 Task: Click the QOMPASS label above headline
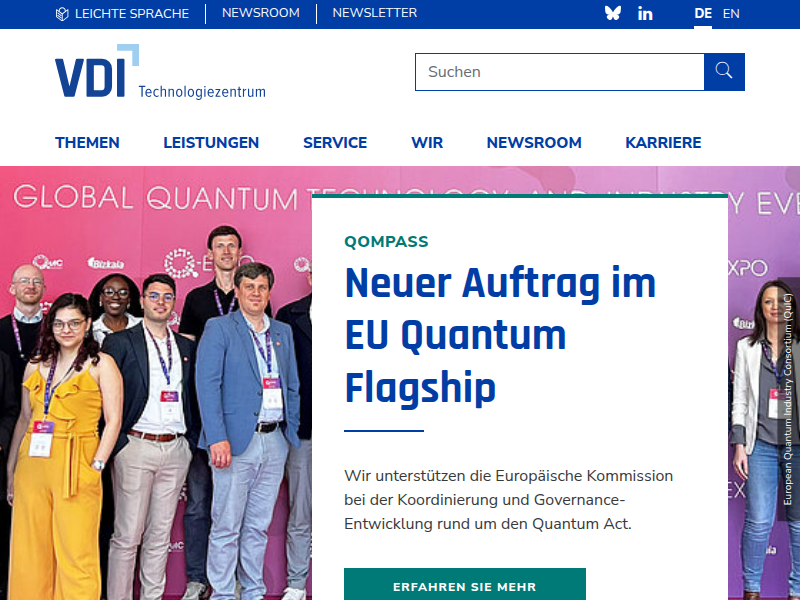[x=386, y=241]
